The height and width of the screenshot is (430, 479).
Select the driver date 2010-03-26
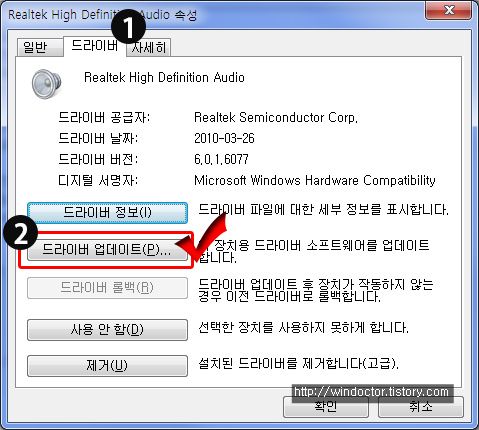[x=224, y=138]
